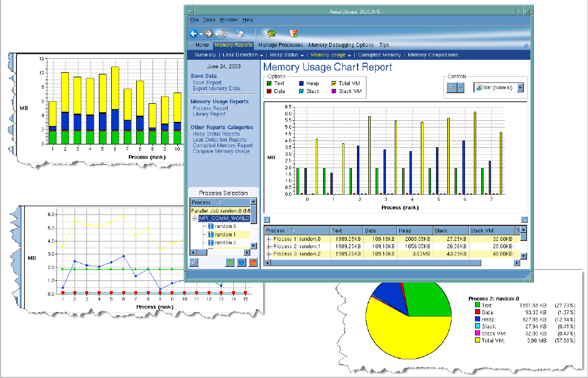Click the gears icon below Process Selection

tap(194, 262)
